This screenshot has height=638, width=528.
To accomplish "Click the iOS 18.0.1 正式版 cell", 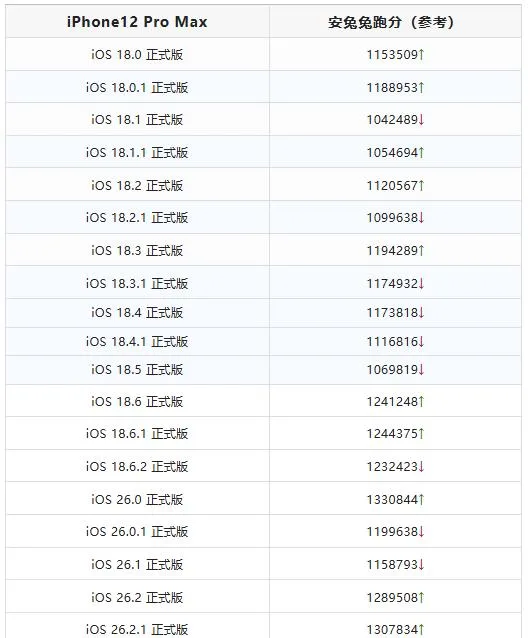I will click(x=137, y=87).
